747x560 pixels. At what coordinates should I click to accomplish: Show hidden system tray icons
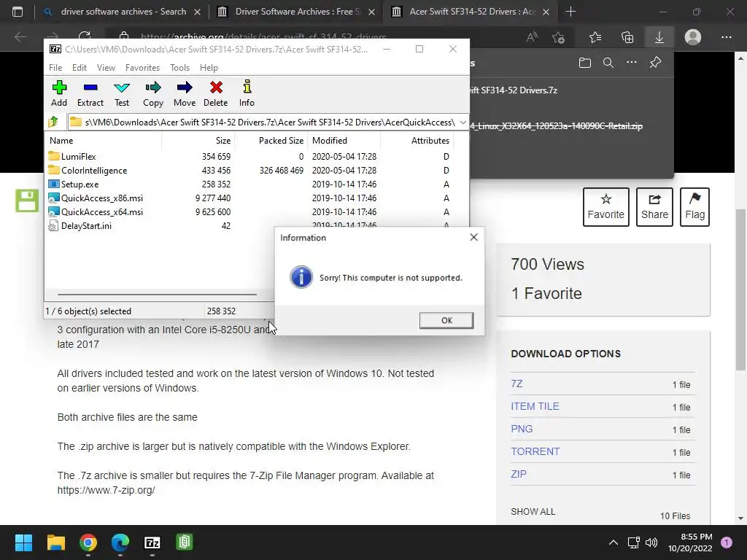click(614, 542)
